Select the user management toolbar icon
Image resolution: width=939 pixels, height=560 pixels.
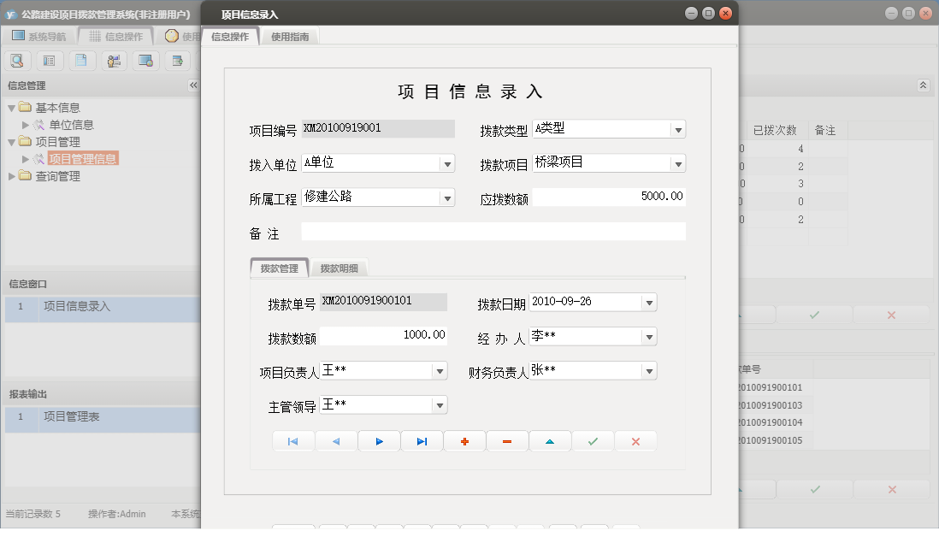click(114, 61)
